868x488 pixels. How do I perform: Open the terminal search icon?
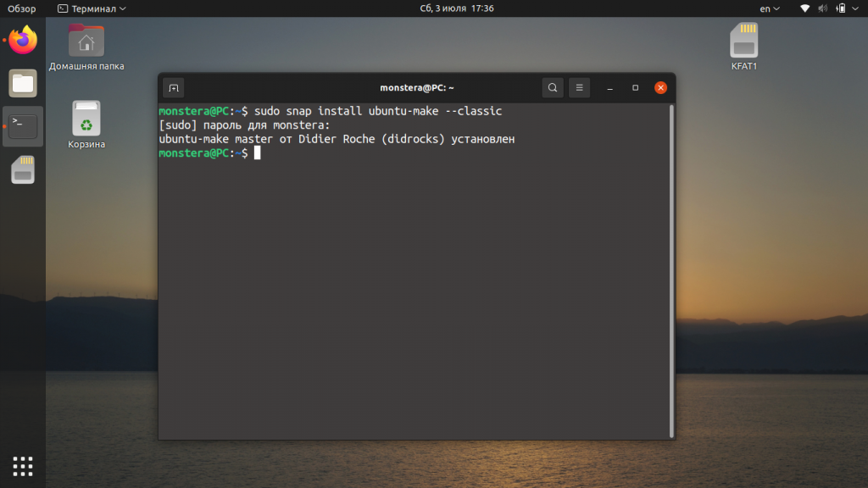(x=552, y=87)
